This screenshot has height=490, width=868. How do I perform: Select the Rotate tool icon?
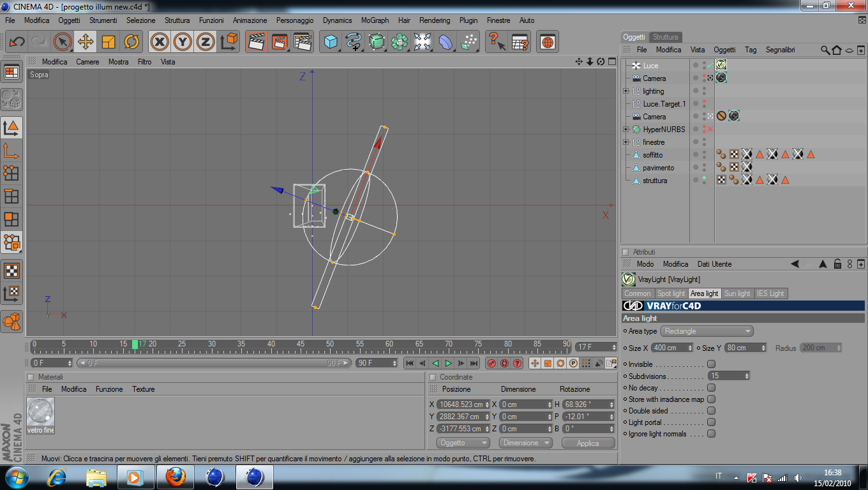(x=131, y=42)
